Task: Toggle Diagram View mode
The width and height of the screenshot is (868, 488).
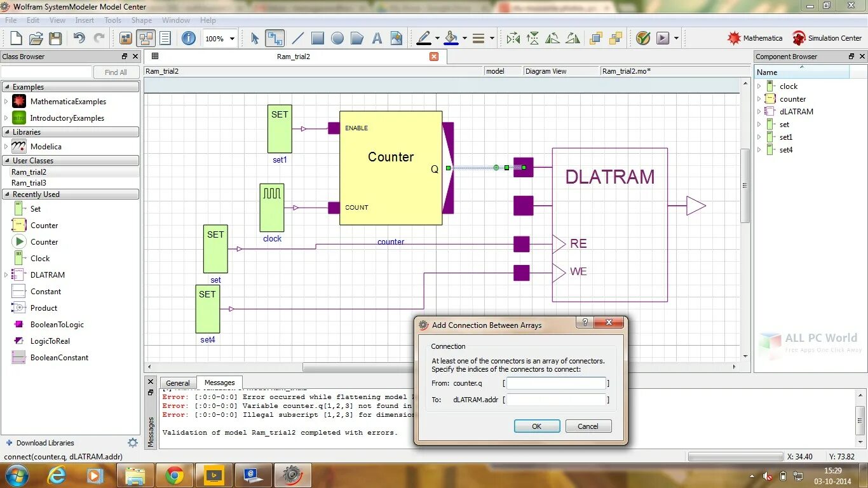Action: (146, 38)
